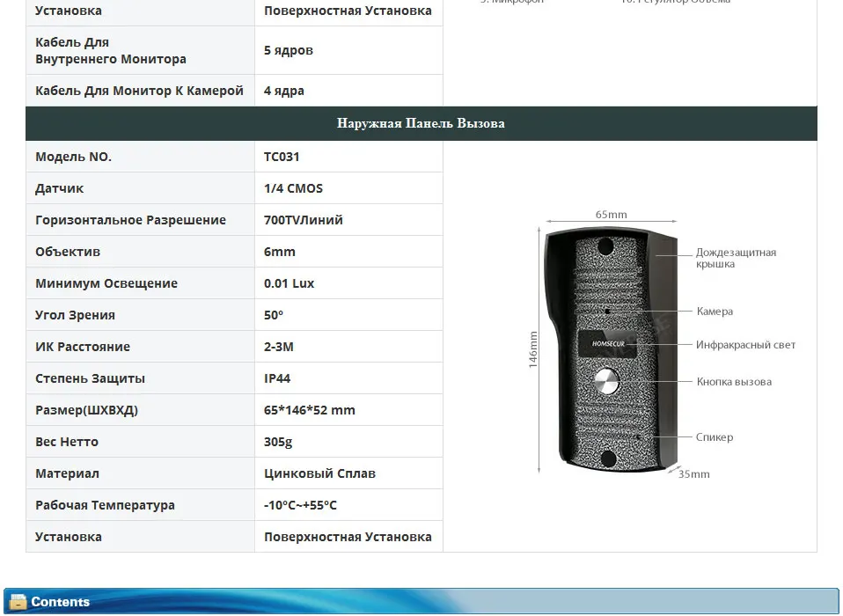
Task: Select the '2-3M' IR distance value
Action: point(278,348)
